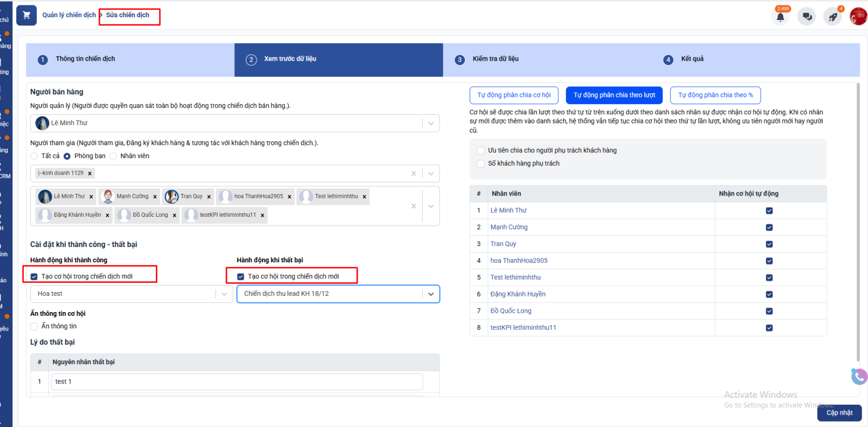
Task: Select Tự động phân chia theo % button
Action: (x=715, y=95)
